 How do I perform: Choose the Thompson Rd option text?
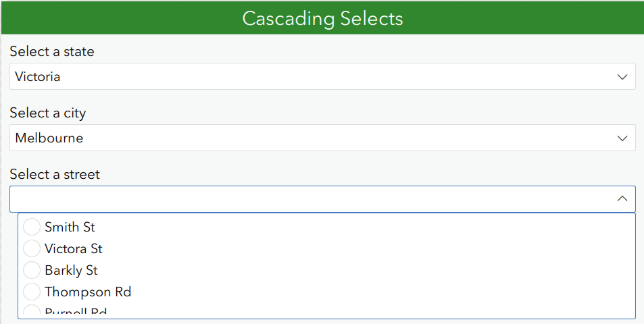87,292
